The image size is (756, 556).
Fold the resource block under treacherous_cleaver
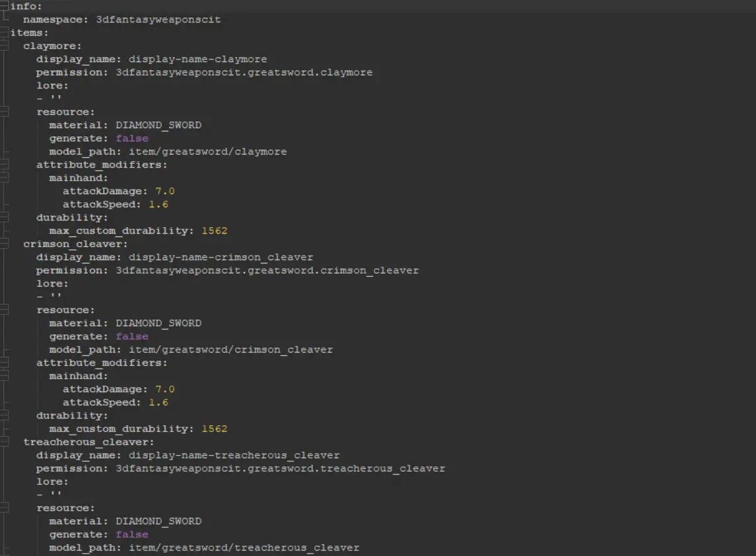tap(4, 508)
